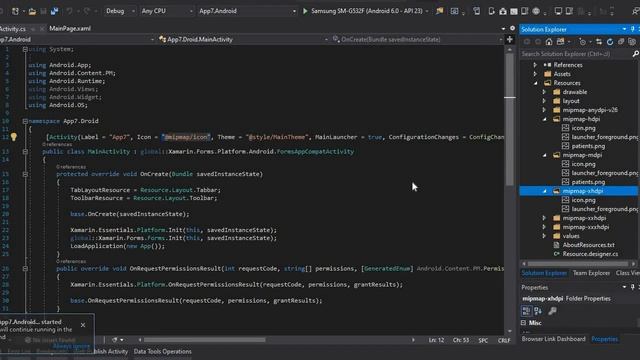Select the layout folder
640x360 pixels.
[571, 101]
